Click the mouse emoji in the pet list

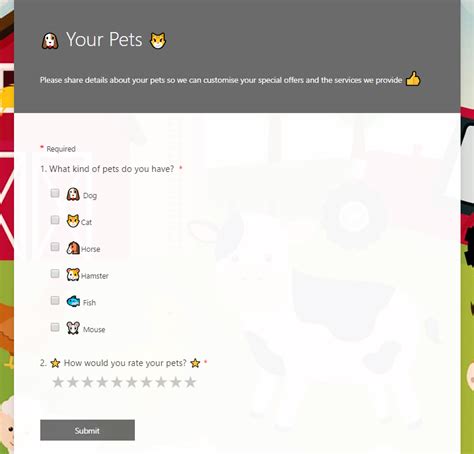[x=73, y=328]
